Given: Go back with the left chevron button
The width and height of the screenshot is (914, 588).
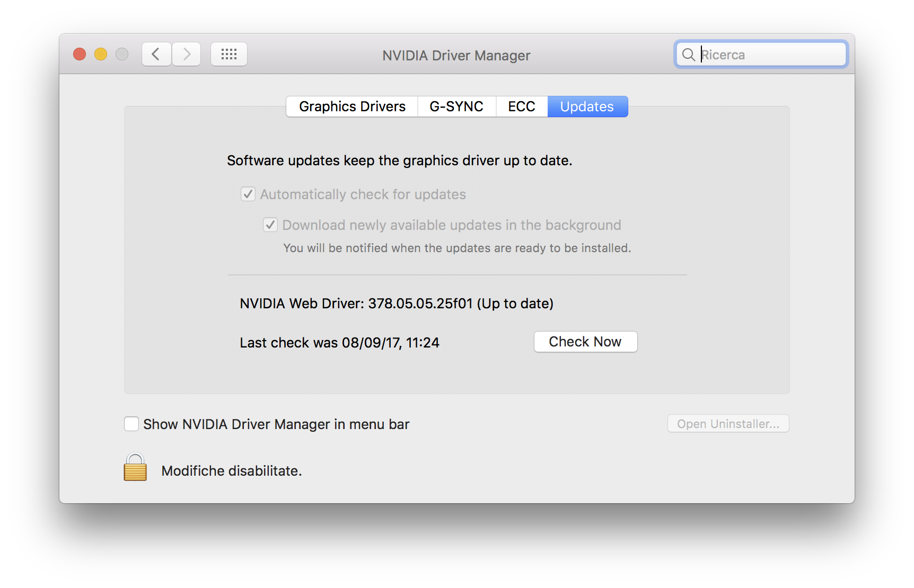Looking at the screenshot, I should pyautogui.click(x=156, y=54).
